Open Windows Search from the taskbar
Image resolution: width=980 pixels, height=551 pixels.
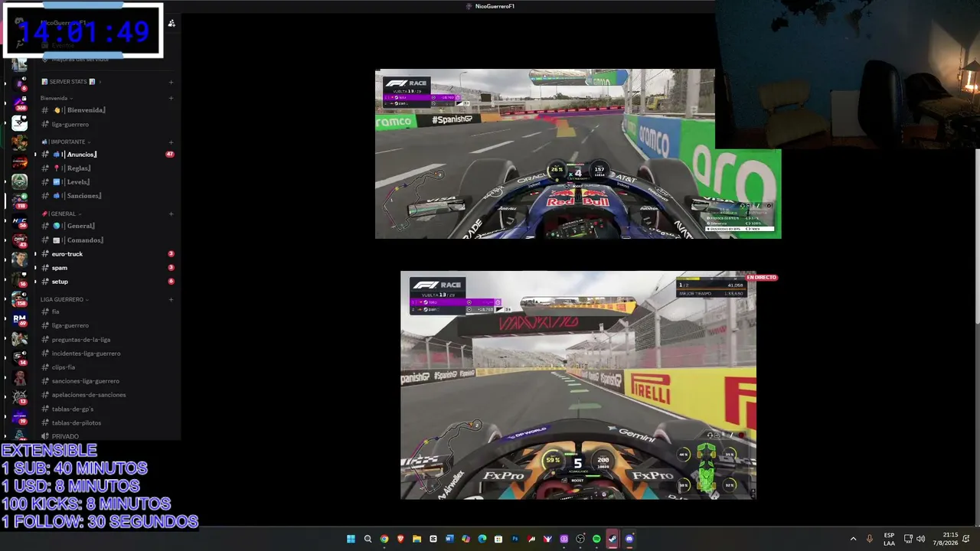(367, 539)
